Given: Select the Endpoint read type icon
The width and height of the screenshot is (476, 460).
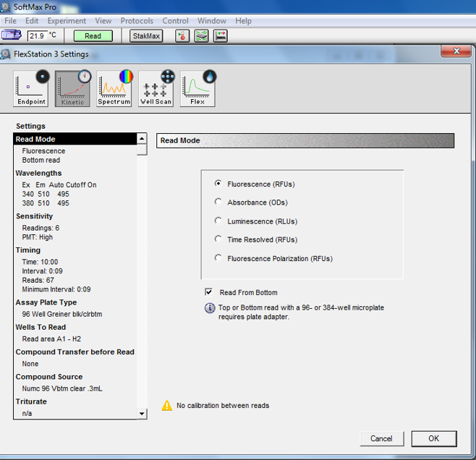Looking at the screenshot, I should (x=30, y=89).
